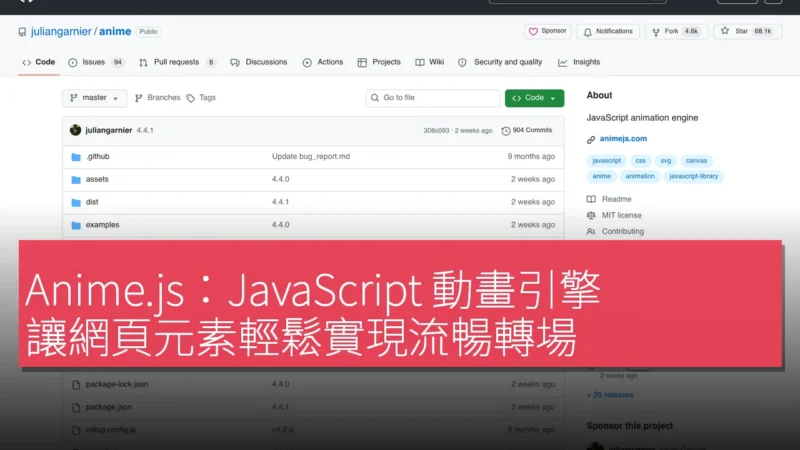800x450 pixels.
Task: Open the Pull requests tab
Action: pos(177,62)
